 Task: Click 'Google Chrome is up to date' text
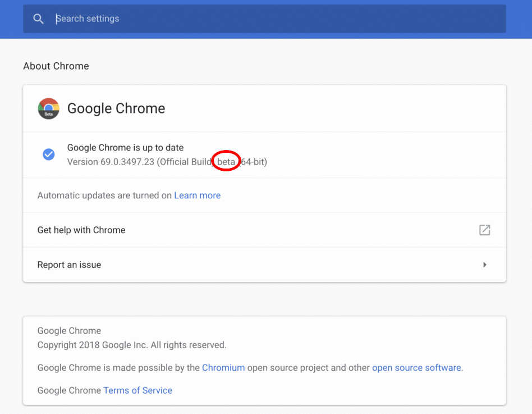tap(125, 147)
